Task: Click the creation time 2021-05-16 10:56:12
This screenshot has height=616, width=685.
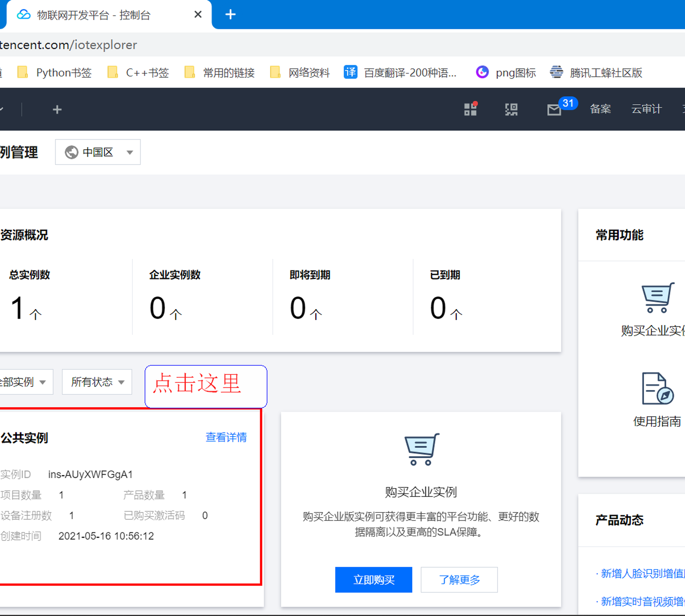Action: pyautogui.click(x=106, y=536)
